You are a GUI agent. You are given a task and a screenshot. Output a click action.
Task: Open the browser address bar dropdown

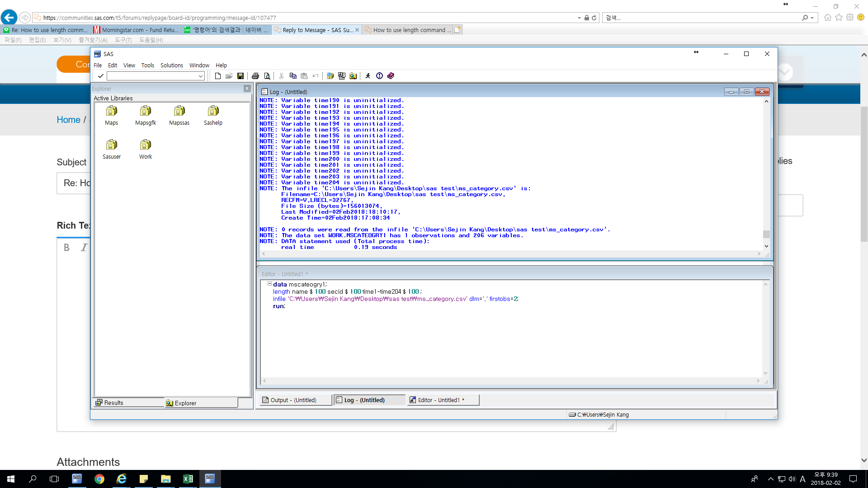[x=579, y=18]
